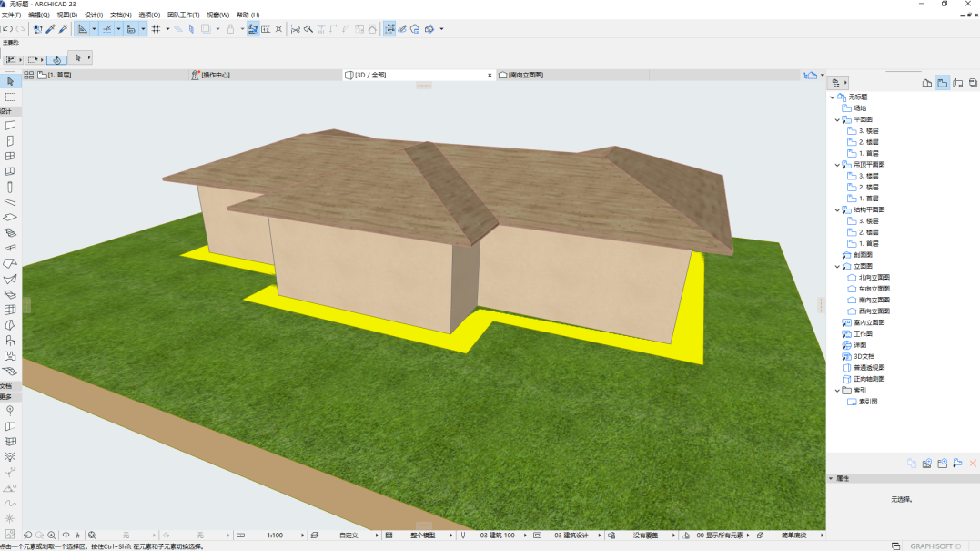980x551 pixels.
Task: Collapse the 吊顶平面图 tree node
Action: [837, 165]
